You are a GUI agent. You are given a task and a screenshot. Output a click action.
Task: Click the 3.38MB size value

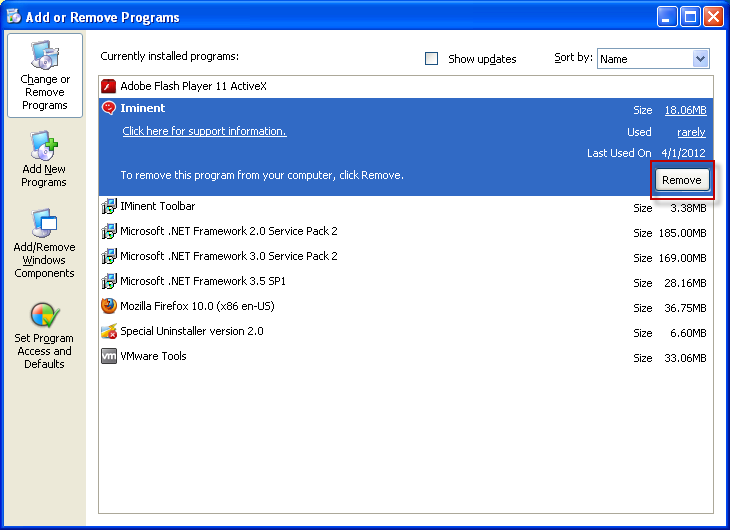click(688, 208)
